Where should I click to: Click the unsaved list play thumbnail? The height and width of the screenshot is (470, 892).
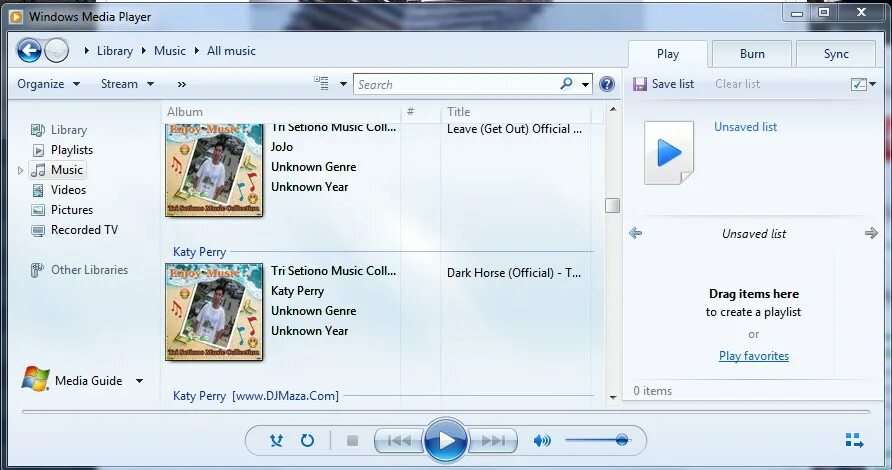(669, 152)
